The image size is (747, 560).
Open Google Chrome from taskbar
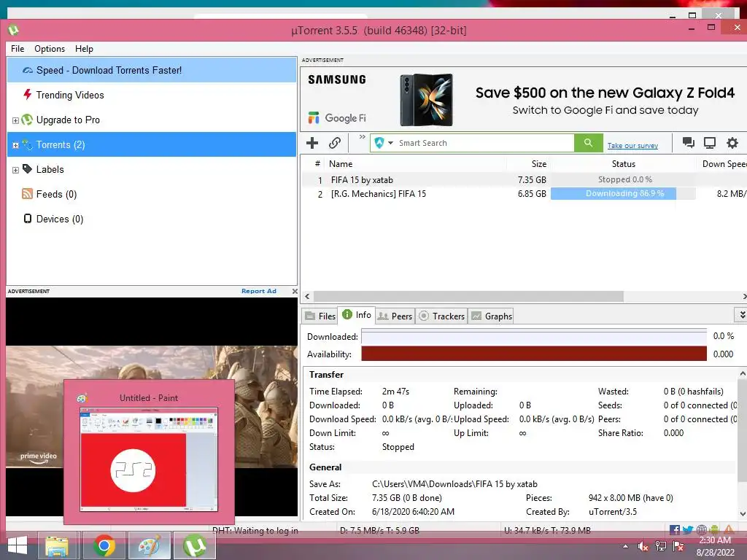104,545
